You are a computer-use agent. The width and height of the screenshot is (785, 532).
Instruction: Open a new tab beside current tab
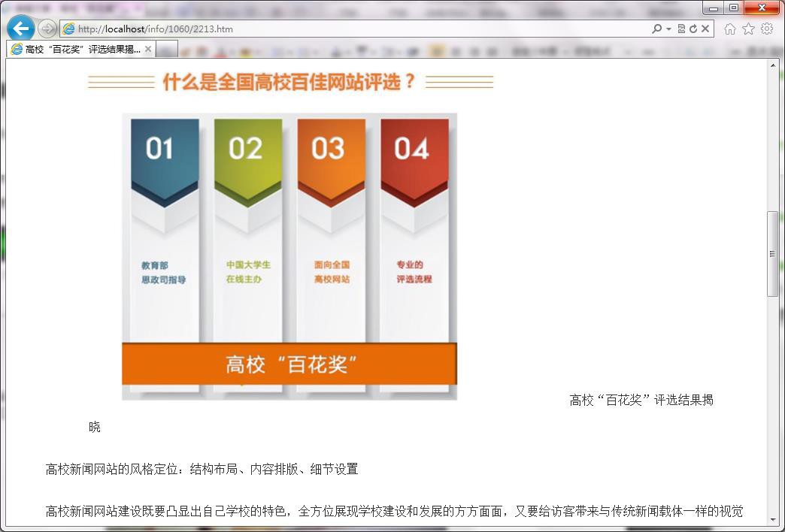[x=167, y=49]
